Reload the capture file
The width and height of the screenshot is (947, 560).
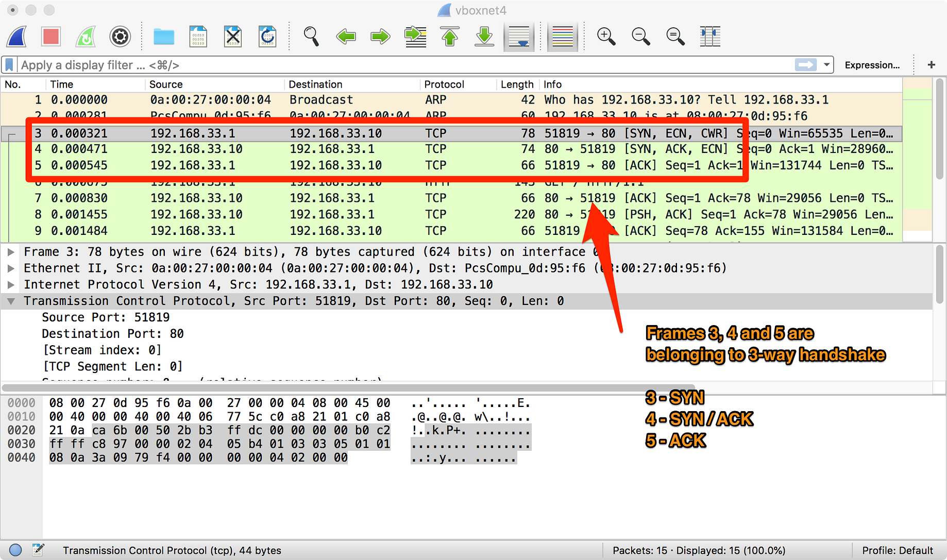point(267,37)
